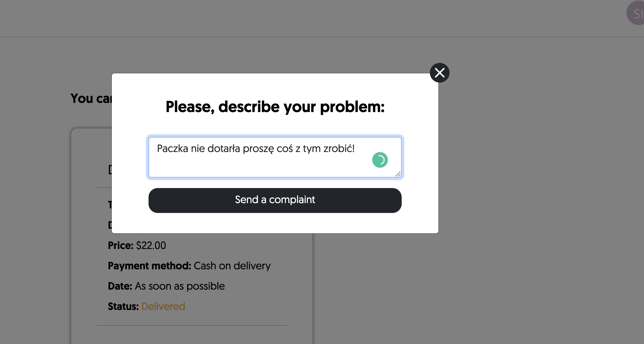Click the "Price:" label

click(120, 245)
